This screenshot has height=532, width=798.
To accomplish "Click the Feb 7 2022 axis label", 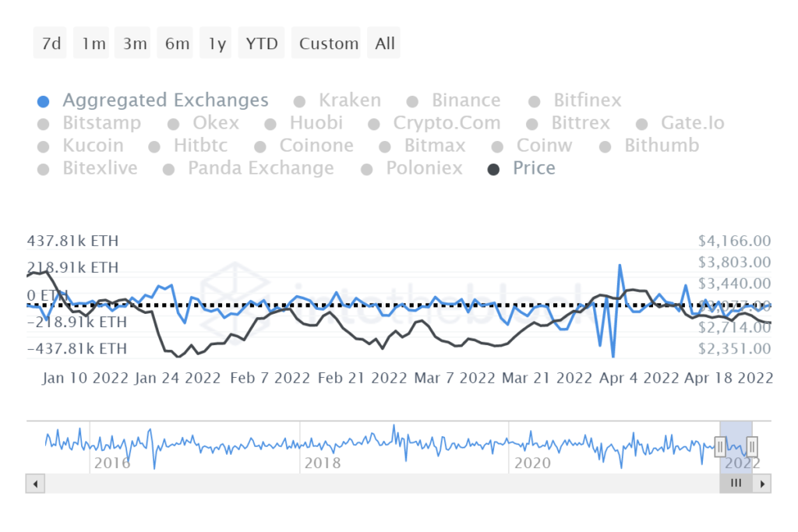I will [x=270, y=378].
